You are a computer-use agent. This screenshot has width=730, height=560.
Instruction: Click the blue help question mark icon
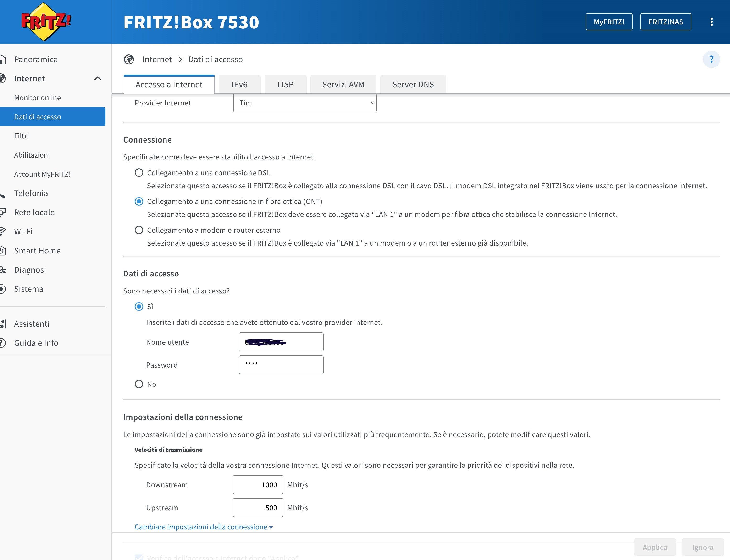(x=711, y=59)
